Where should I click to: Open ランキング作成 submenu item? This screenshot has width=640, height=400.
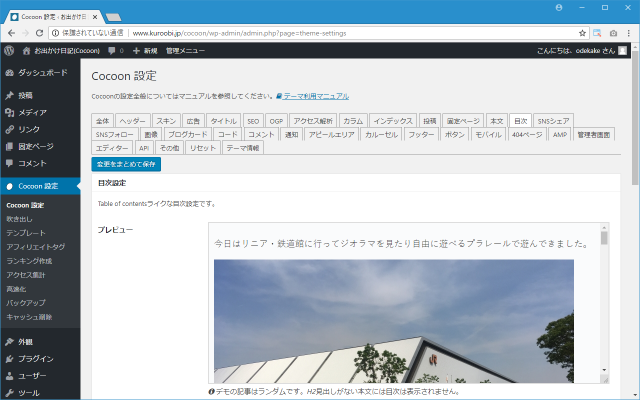pos(29,261)
